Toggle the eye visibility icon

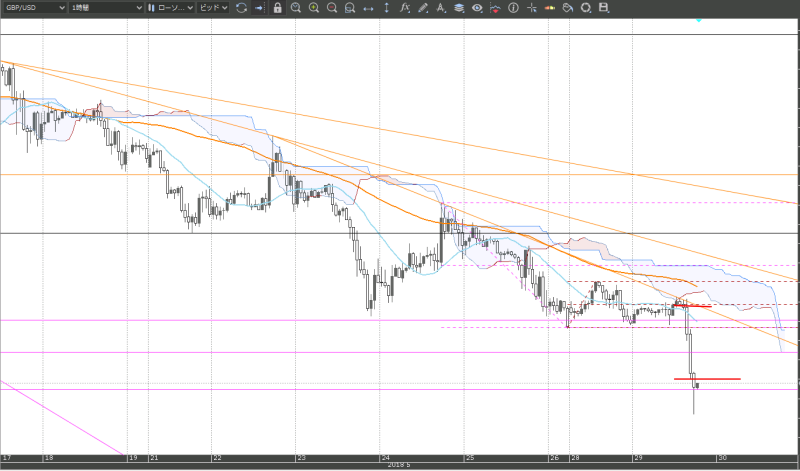(x=477, y=8)
